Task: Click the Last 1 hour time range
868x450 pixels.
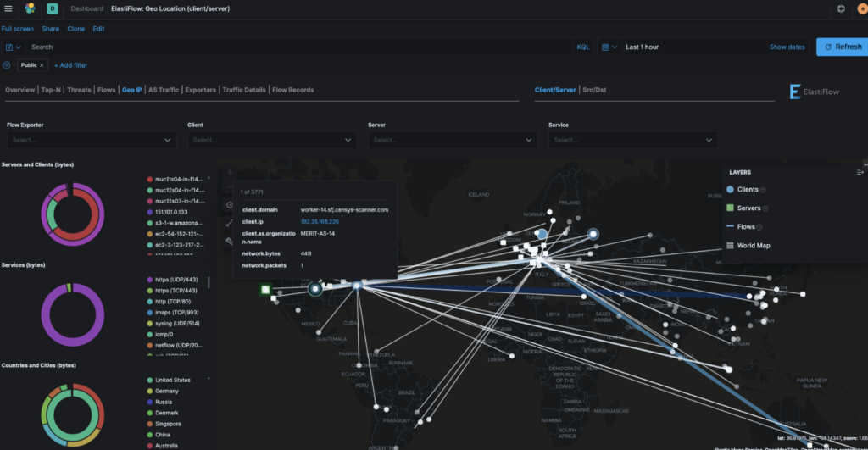Action: tap(643, 47)
